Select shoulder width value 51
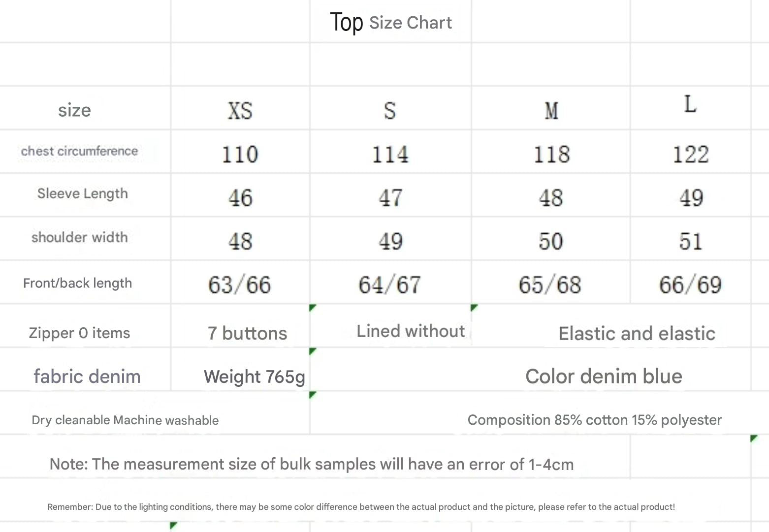This screenshot has width=769, height=532. coord(691,241)
